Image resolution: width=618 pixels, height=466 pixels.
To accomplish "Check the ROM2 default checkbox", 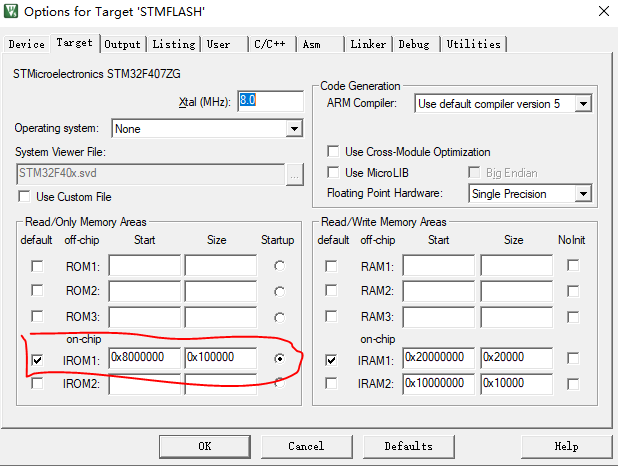I will click(x=37, y=291).
